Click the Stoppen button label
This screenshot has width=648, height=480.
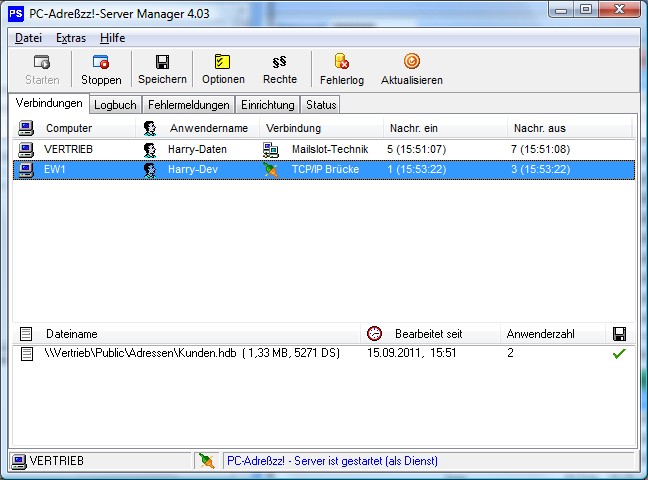pyautogui.click(x=101, y=80)
